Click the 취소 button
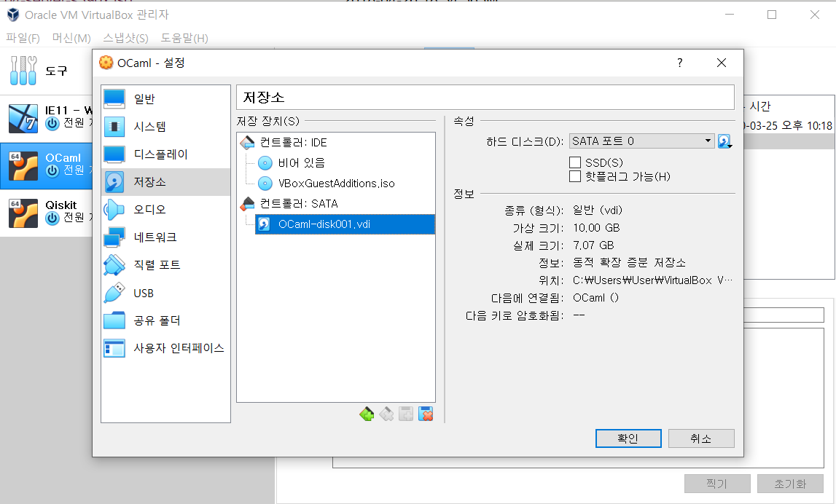Viewport: 836px width, 504px height. point(701,438)
